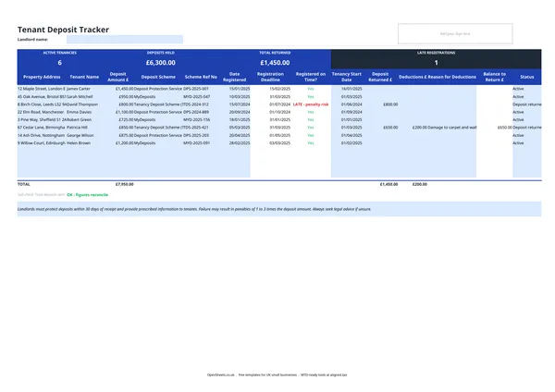Click the '45 Oak Avenue, Bristol' address cell
555x392 pixels.
[42, 96]
